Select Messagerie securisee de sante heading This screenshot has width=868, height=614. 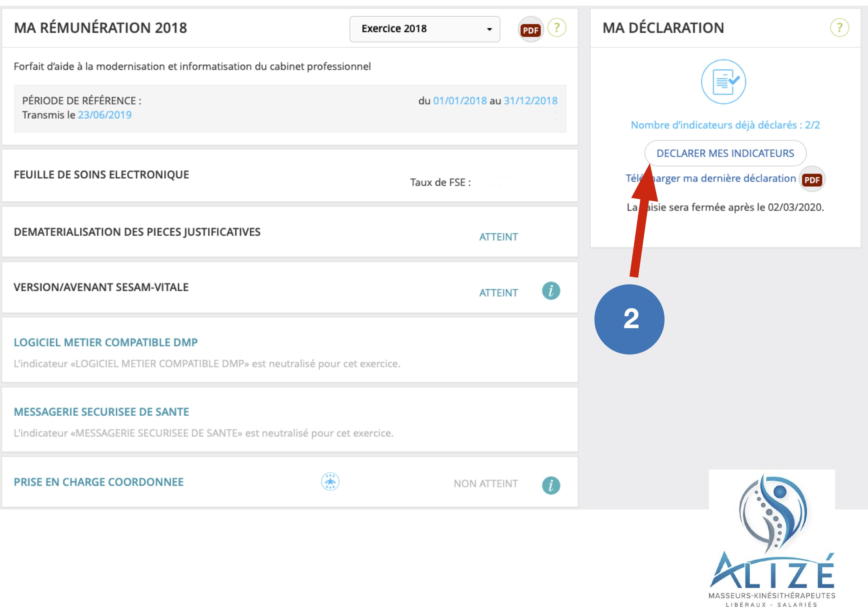(101, 412)
